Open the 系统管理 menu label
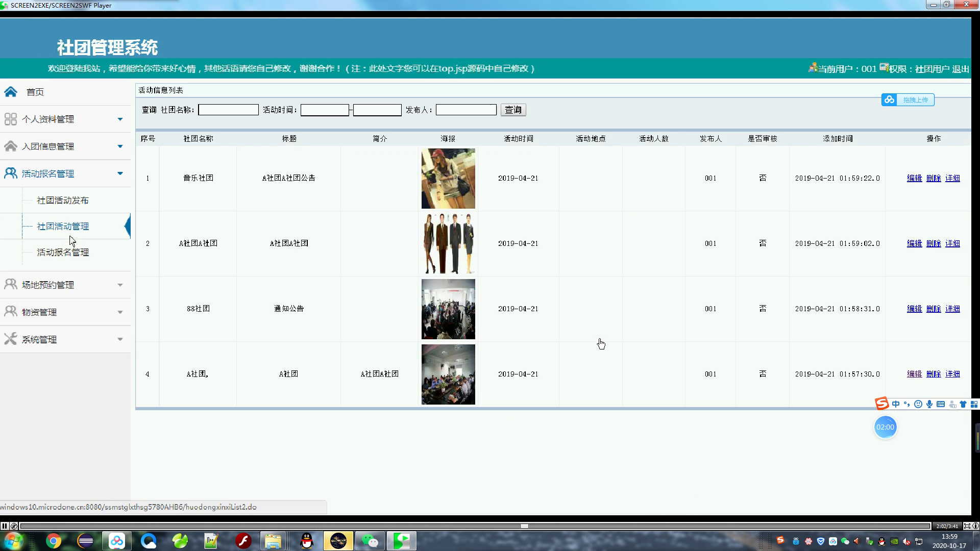 [39, 339]
